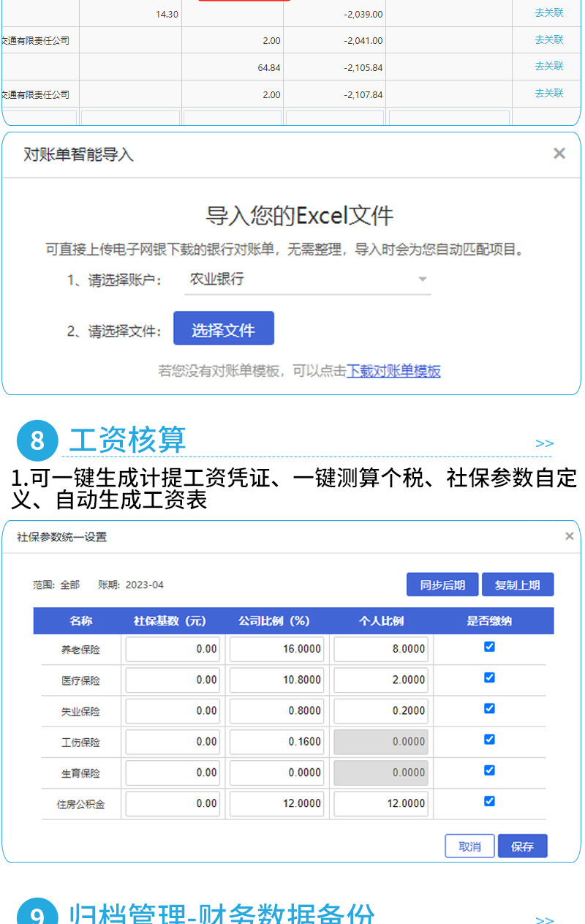Image resolution: width=585 pixels, height=924 pixels.
Task: Close the 对账单智能导入 dialog
Action: point(559,153)
